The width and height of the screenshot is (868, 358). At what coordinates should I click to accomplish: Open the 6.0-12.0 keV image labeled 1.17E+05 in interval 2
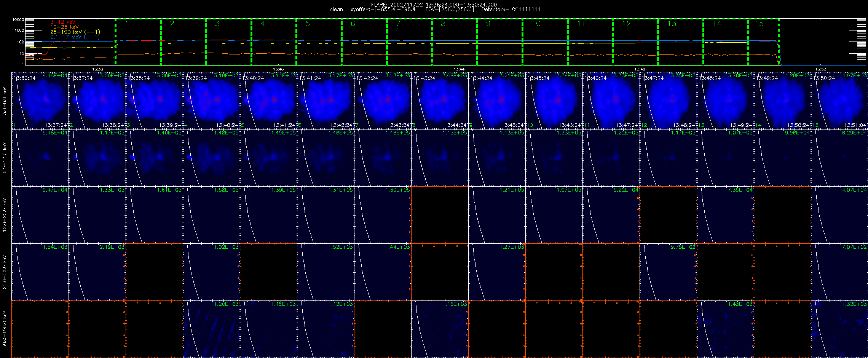click(97, 158)
